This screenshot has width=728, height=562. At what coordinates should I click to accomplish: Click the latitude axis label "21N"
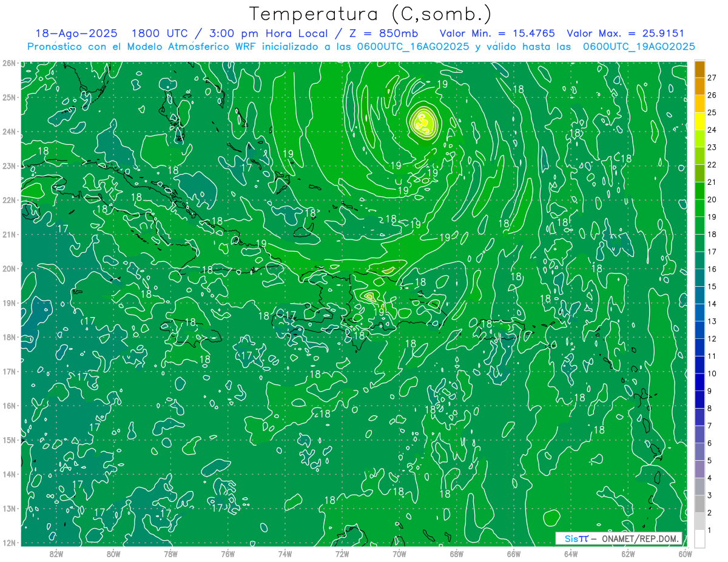9,234
